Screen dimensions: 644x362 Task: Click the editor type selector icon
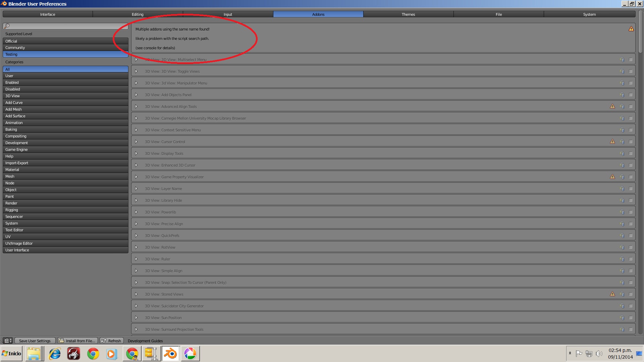tap(8, 341)
